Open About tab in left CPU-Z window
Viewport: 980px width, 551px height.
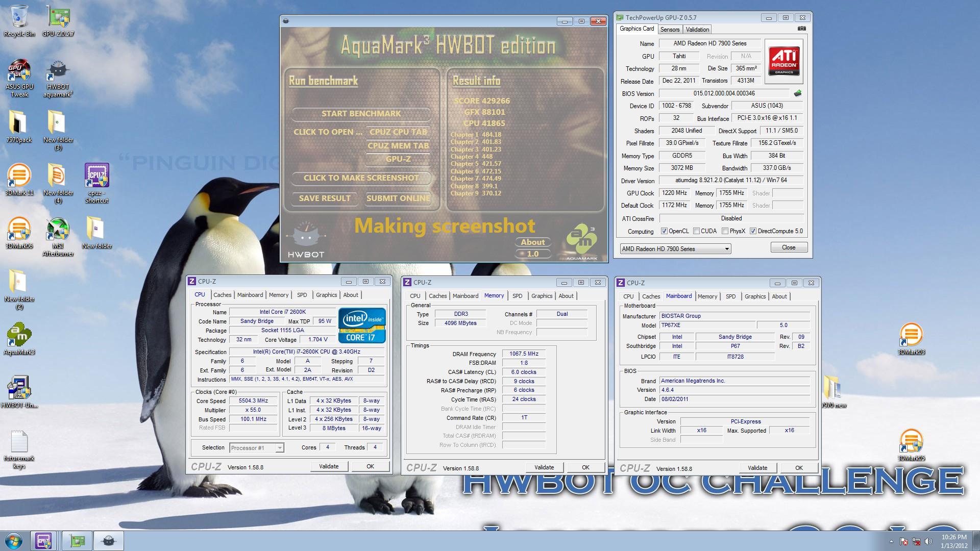click(350, 295)
